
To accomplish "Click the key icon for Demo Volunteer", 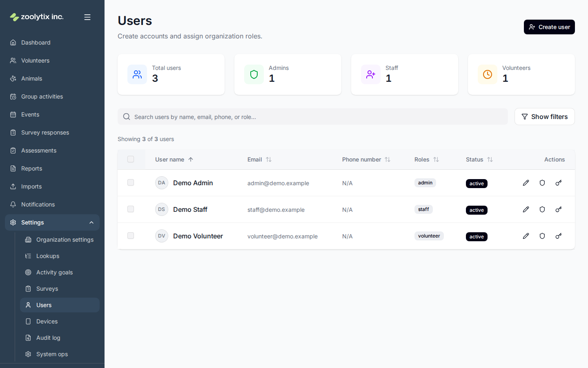I will coord(559,236).
